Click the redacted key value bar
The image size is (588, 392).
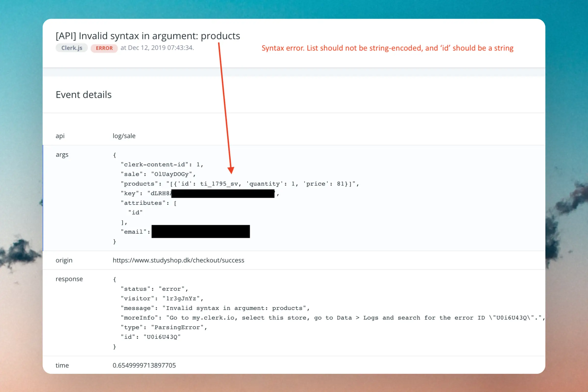(223, 194)
